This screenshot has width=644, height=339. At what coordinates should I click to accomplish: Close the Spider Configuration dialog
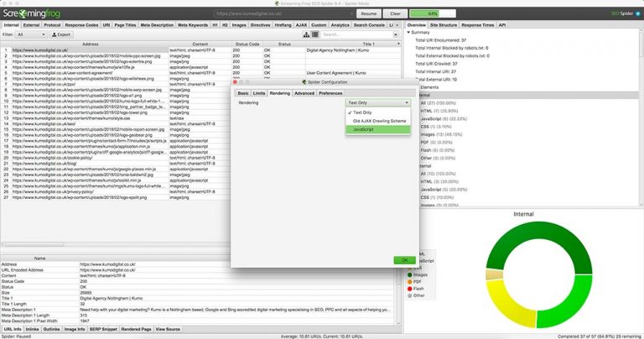pyautogui.click(x=235, y=81)
